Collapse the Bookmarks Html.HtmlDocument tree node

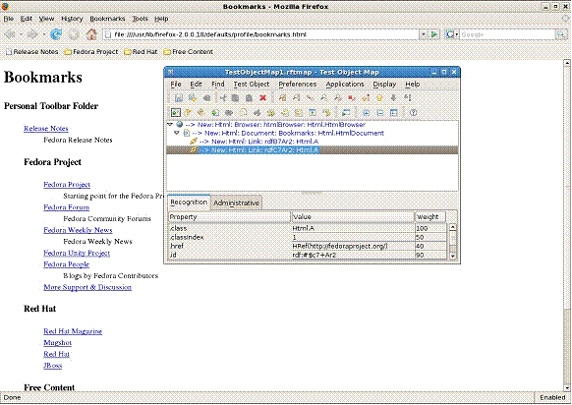tap(177, 133)
